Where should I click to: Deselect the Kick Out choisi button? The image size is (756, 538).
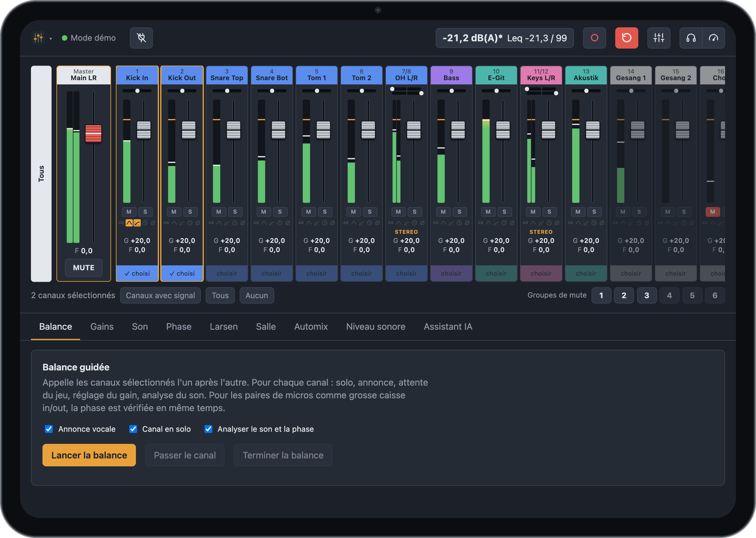pos(182,273)
